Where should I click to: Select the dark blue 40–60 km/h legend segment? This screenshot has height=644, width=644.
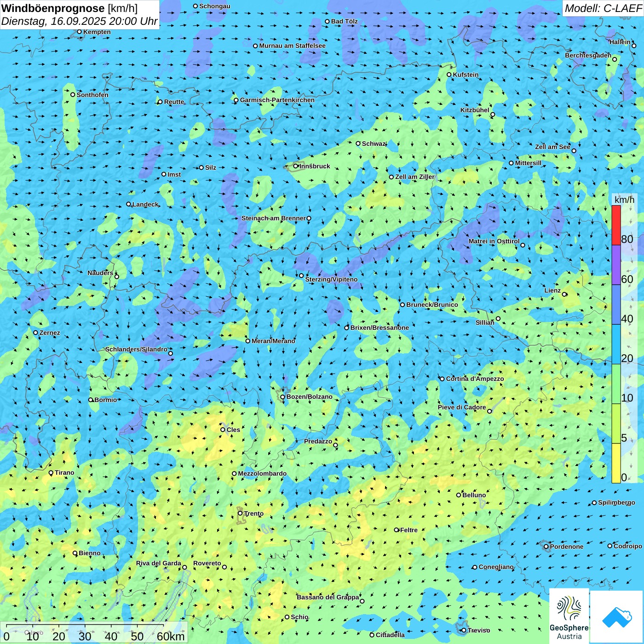pyautogui.click(x=616, y=305)
